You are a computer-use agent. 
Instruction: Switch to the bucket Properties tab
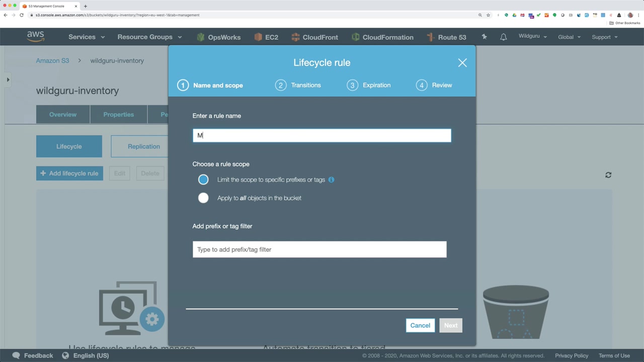(119, 115)
